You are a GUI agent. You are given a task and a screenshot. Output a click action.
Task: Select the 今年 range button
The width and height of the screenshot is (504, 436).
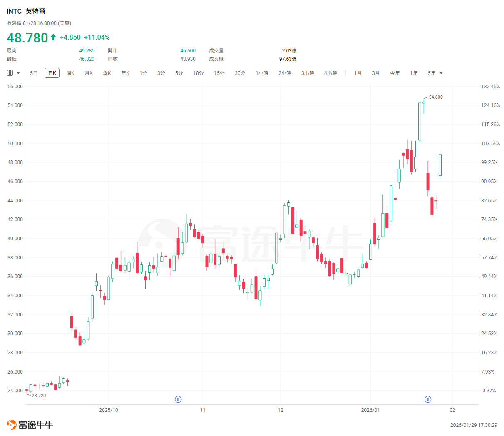coord(395,73)
